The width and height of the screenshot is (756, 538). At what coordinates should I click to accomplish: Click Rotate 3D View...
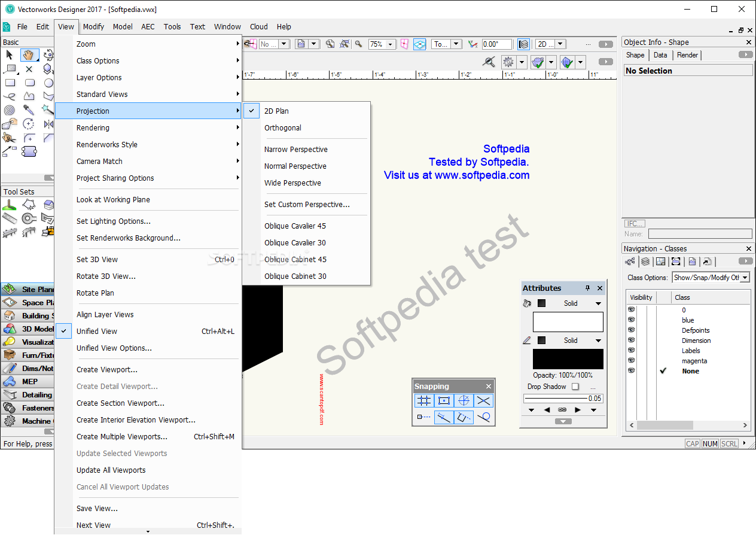148,276
